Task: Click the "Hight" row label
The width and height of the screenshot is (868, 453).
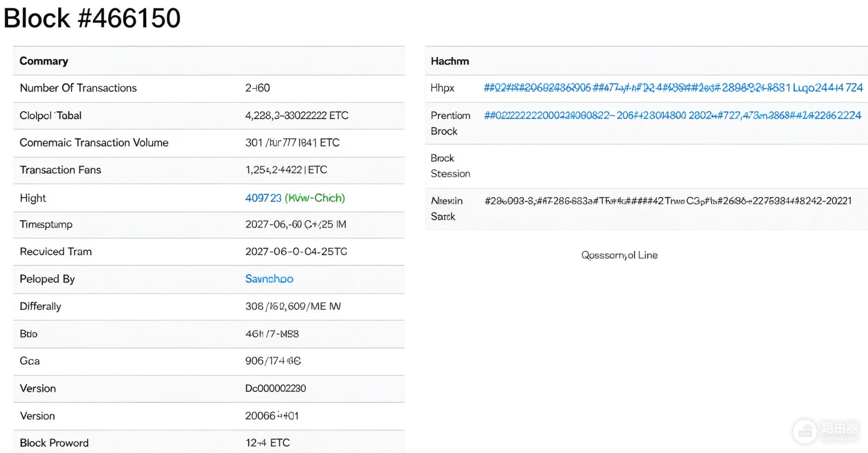Action: 33,198
